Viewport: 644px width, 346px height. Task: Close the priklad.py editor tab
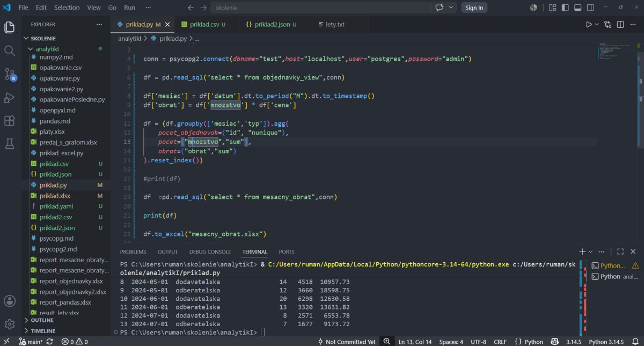(167, 25)
